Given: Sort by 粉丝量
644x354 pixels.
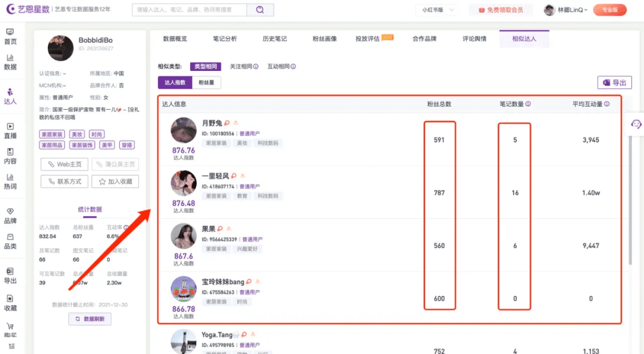Looking at the screenshot, I should pyautogui.click(x=206, y=83).
